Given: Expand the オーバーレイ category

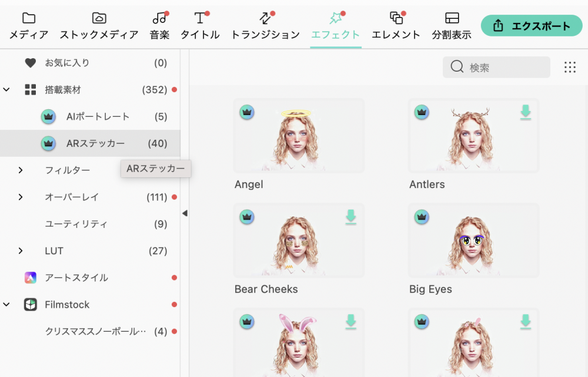Looking at the screenshot, I should tap(21, 197).
